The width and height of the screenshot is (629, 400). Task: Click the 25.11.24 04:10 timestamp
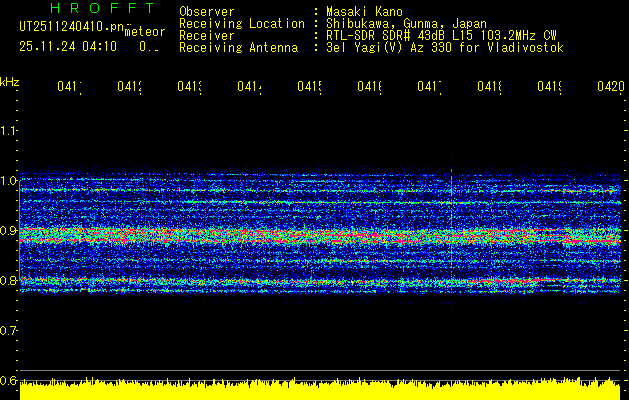coord(67,46)
